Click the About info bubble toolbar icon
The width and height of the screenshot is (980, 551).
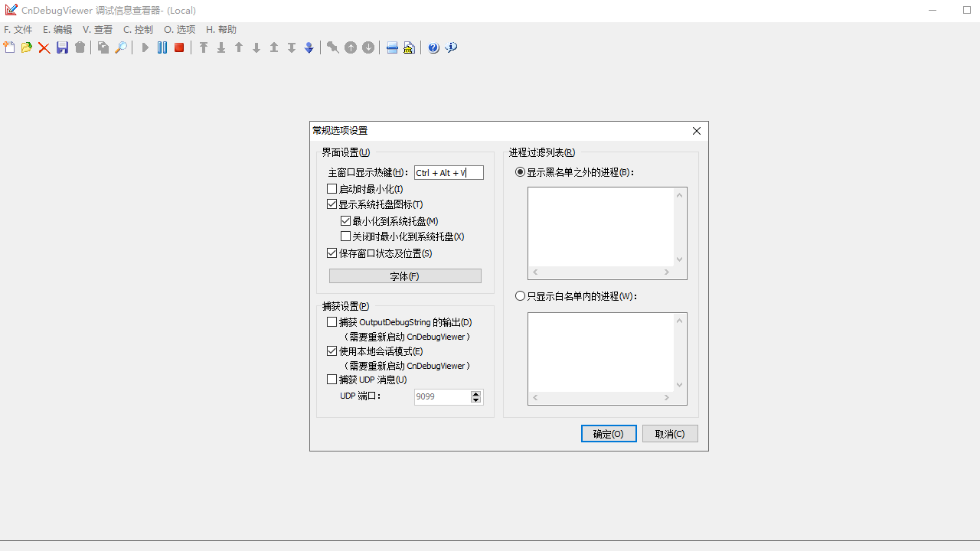451,47
